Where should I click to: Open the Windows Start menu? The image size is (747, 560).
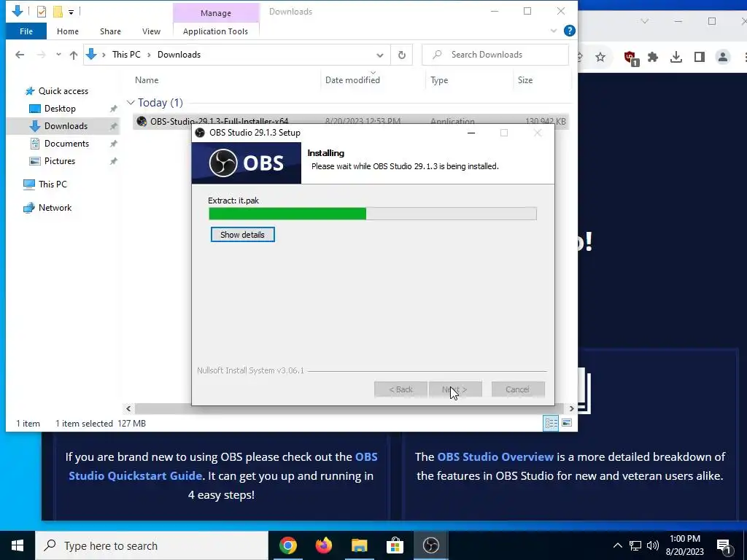tap(18, 545)
